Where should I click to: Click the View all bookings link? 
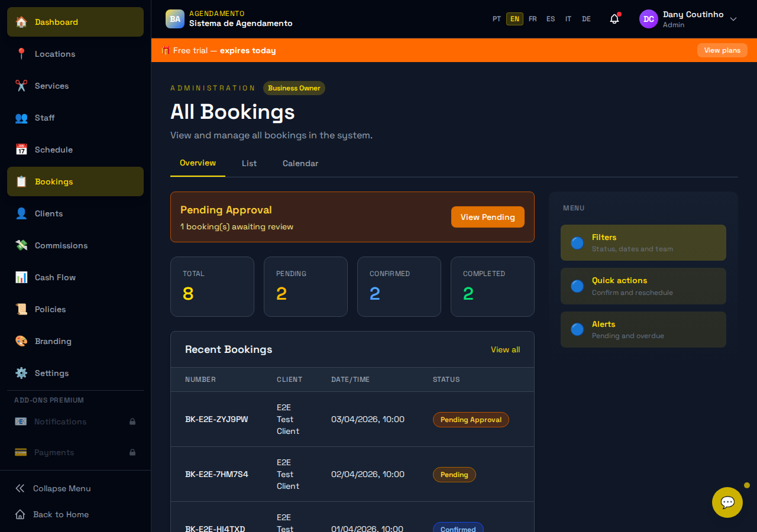(x=505, y=349)
